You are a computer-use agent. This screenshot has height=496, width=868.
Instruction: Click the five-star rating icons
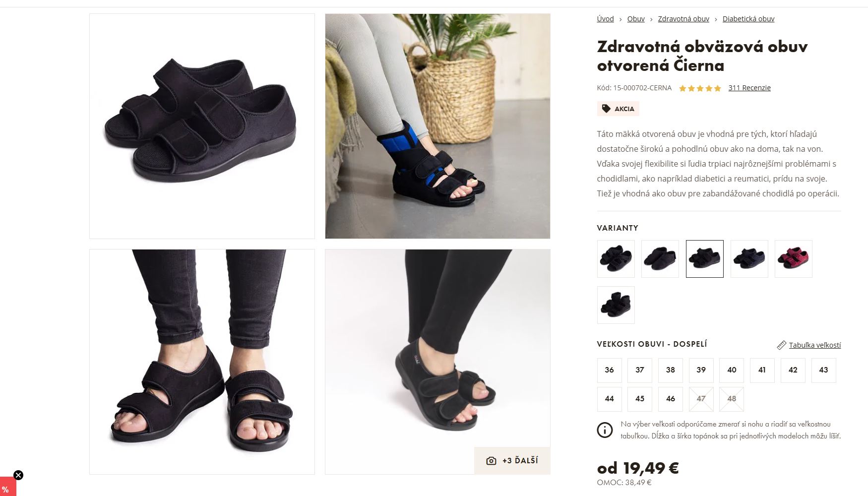coord(700,88)
